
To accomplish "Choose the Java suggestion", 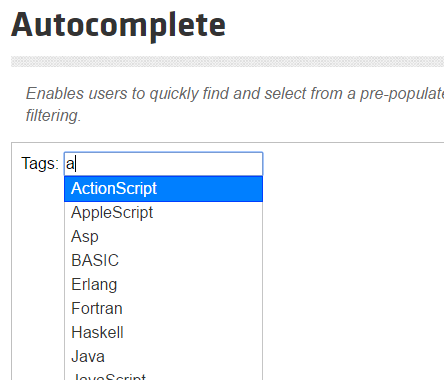I will coord(163,357).
